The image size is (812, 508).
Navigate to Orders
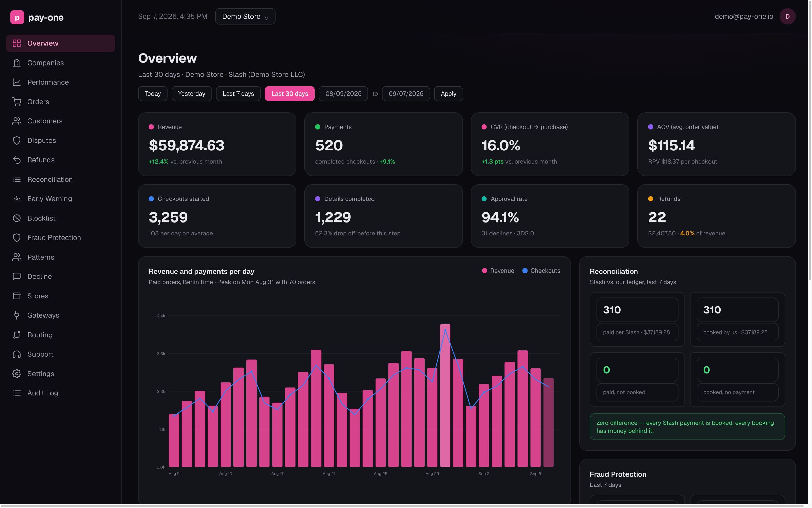[x=60, y=101]
